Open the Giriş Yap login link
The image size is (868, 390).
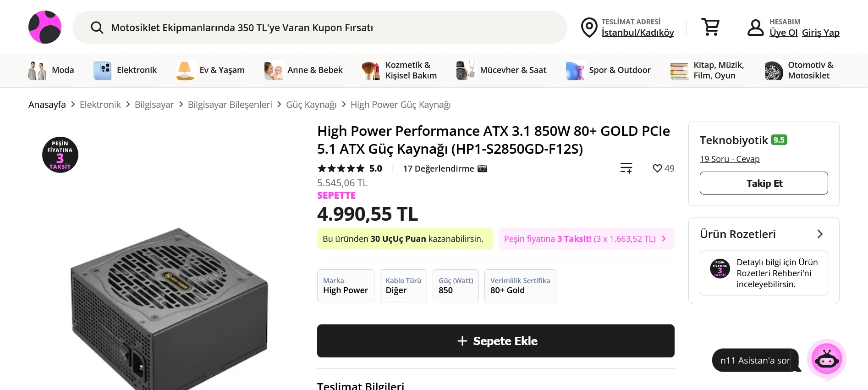click(x=820, y=33)
